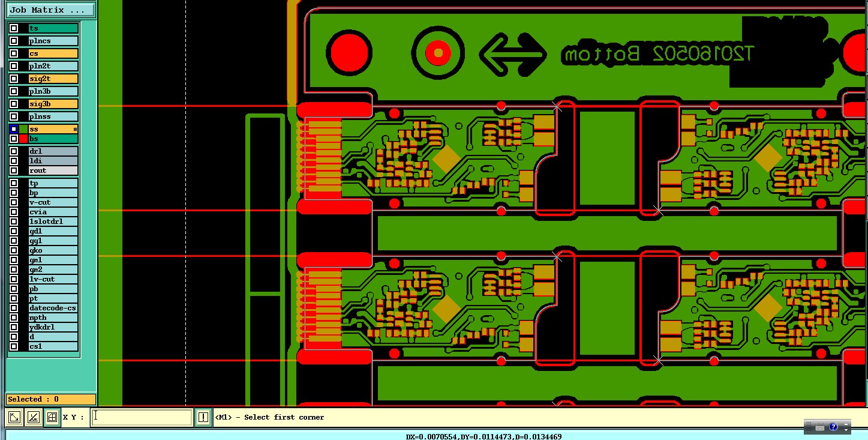Open the language bar options arrow
This screenshot has width=868, height=440.
tap(846, 430)
